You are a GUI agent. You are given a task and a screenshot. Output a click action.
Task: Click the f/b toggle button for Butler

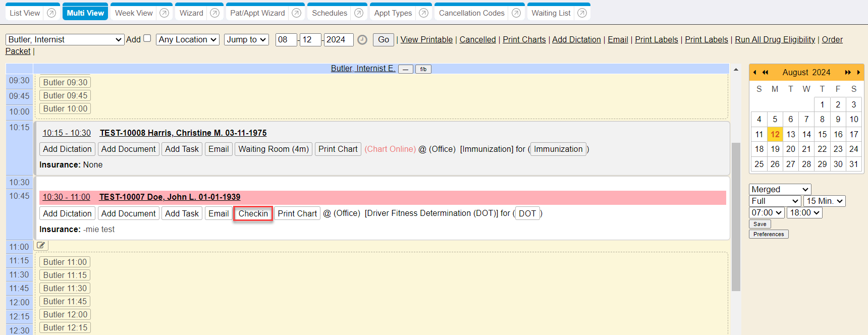click(423, 69)
